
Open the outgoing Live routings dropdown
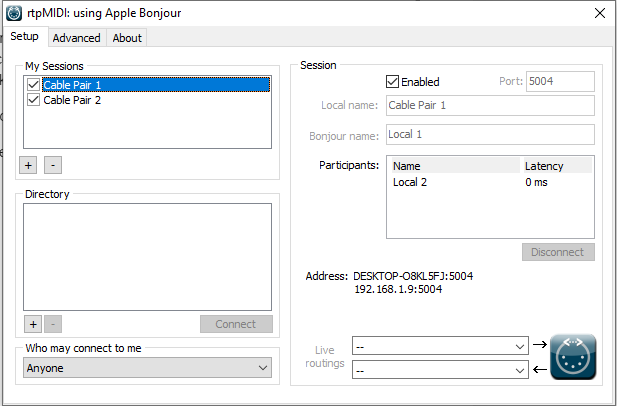[x=440, y=347]
